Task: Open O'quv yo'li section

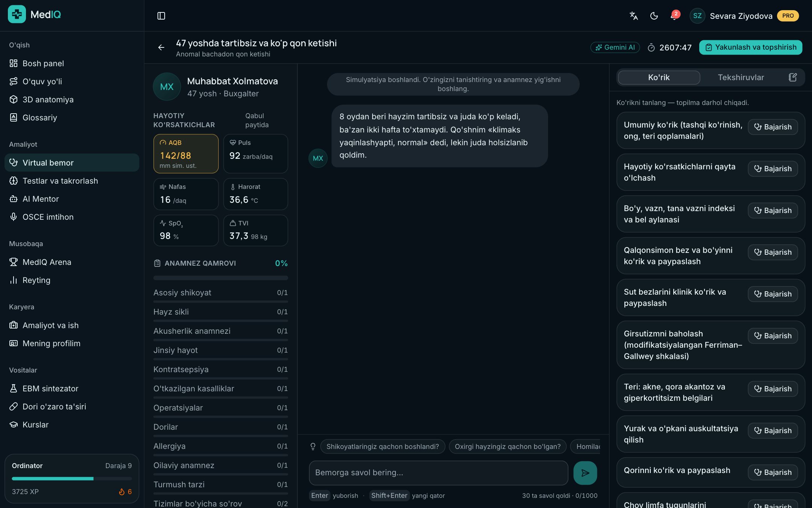Action: pyautogui.click(x=72, y=81)
